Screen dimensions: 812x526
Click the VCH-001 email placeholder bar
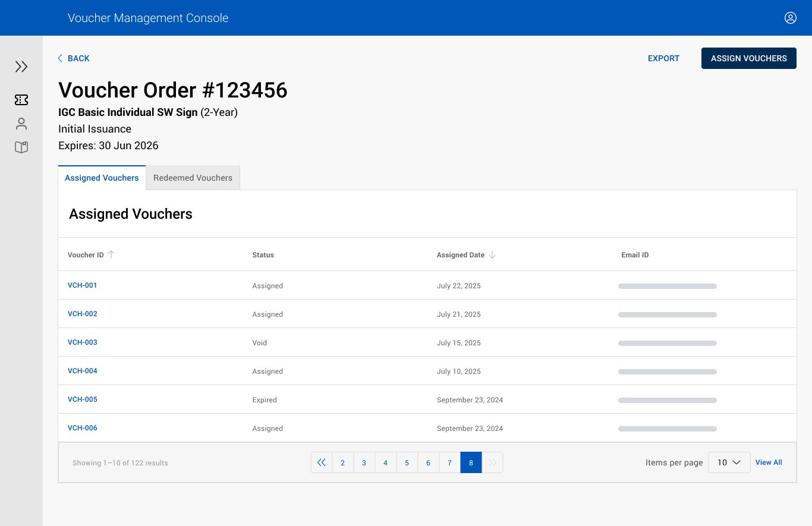pyautogui.click(x=668, y=286)
